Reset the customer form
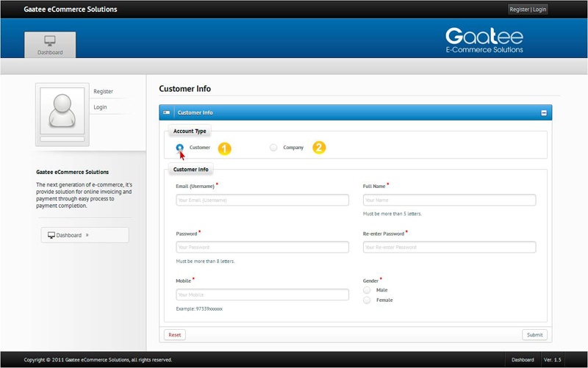Screen dimensions: 588x368 [175, 335]
